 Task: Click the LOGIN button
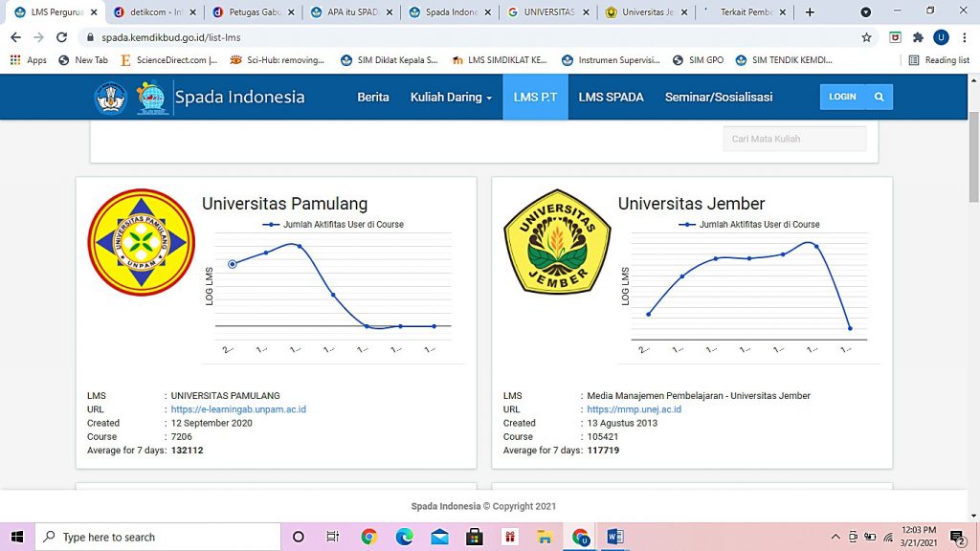coord(842,97)
